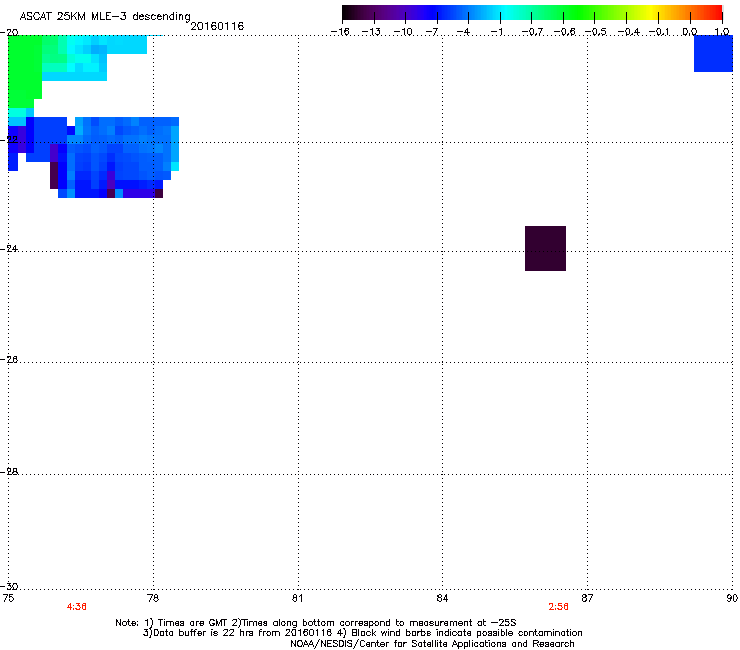Click the color bar tick label 0.0
The width and height of the screenshot is (740, 650).
coord(690,32)
